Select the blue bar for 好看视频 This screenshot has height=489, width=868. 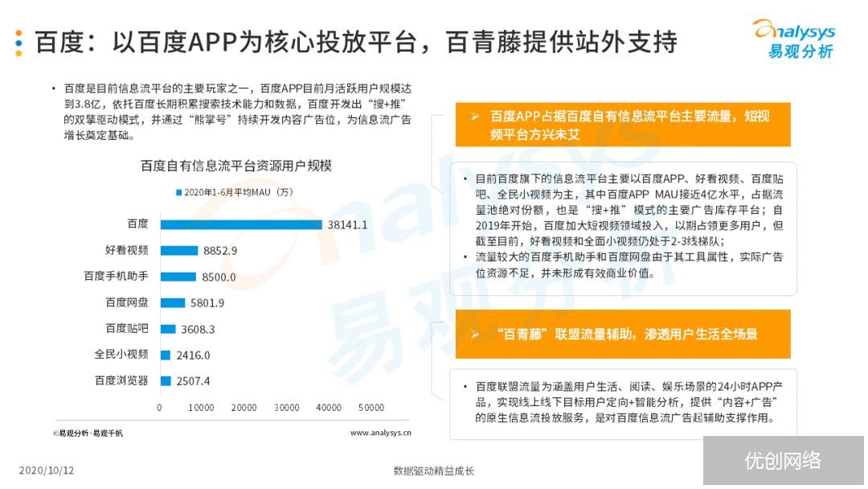(179, 250)
